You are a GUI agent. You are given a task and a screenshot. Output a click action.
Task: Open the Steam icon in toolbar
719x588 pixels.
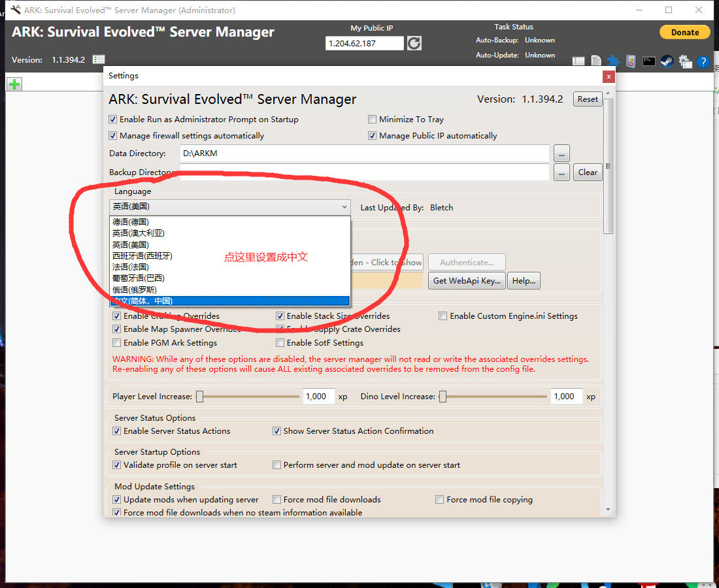tap(667, 61)
